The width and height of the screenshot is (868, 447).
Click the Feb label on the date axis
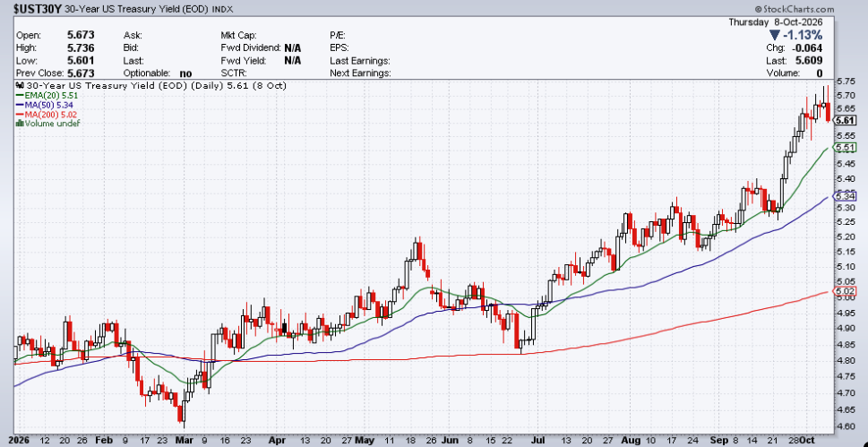pyautogui.click(x=104, y=440)
